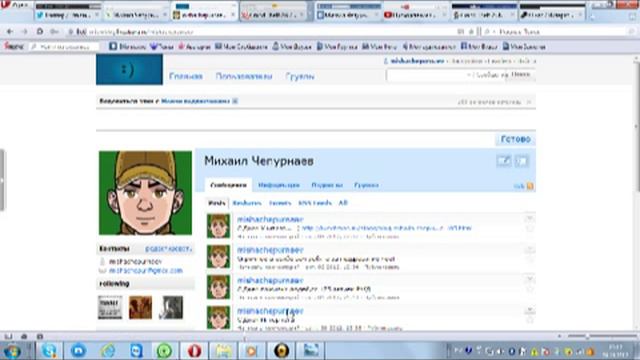Launch Internet Explorer from the taskbar
Image resolution: width=640 pixels, height=360 pixels.
point(108,351)
